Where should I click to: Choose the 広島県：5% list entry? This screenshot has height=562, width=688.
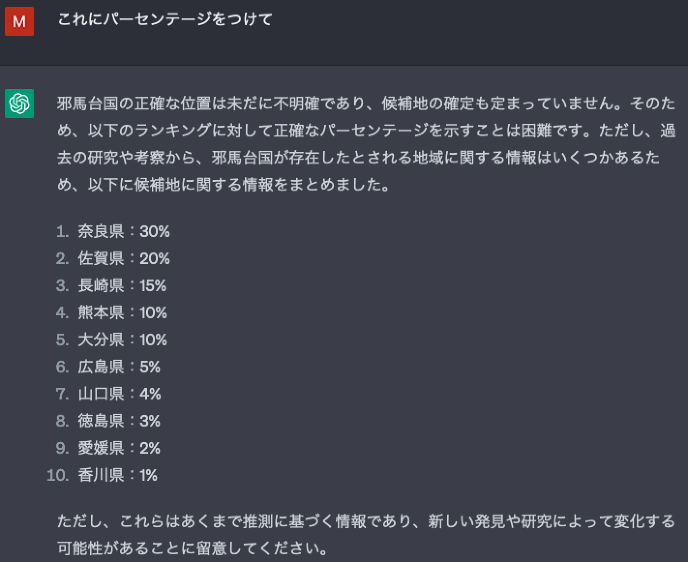tap(118, 366)
